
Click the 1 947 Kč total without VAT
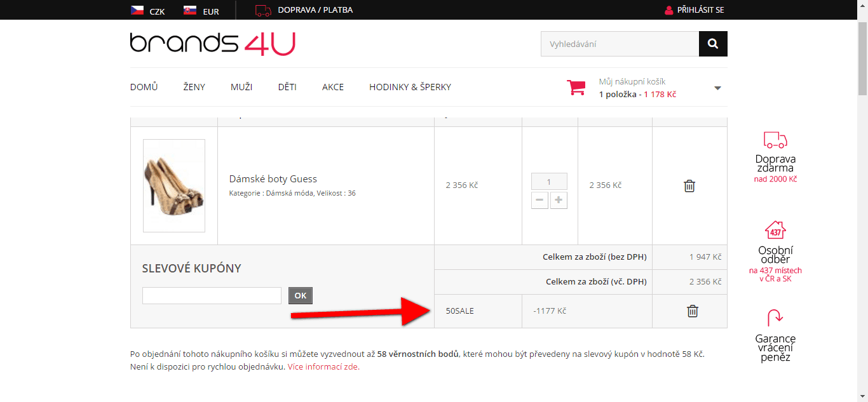(705, 257)
